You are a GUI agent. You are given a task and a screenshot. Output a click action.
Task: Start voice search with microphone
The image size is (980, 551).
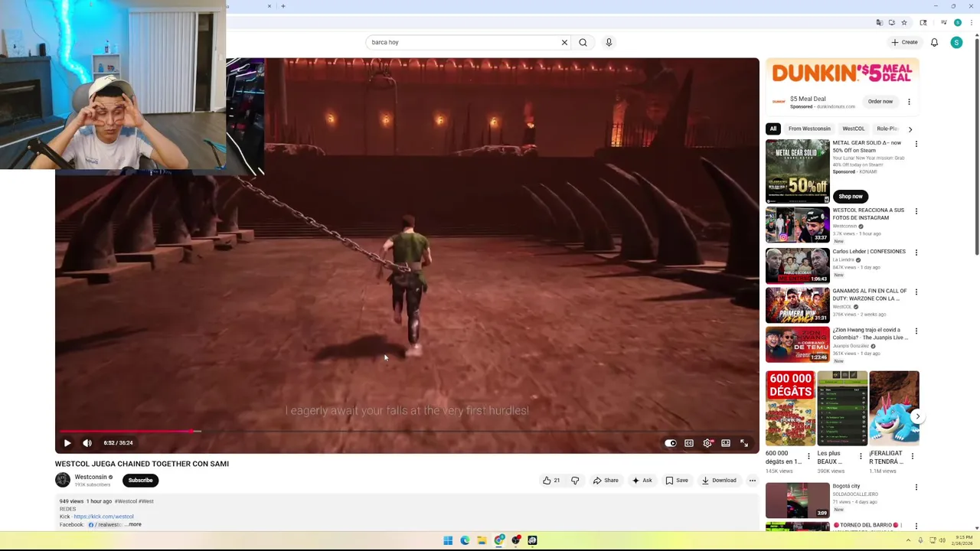tap(609, 42)
